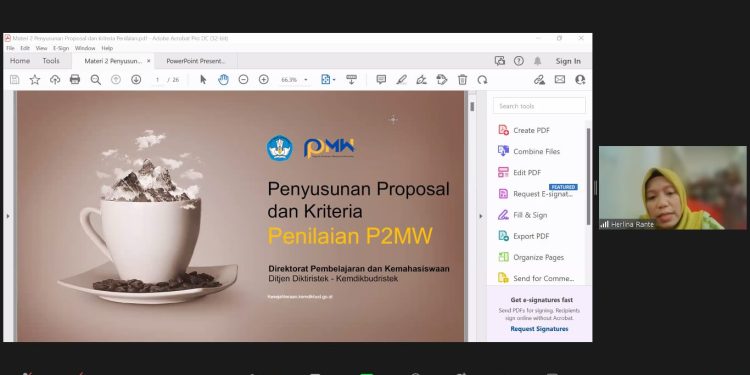The width and height of the screenshot is (750, 375).
Task: Open the Help menu
Action: (107, 48)
